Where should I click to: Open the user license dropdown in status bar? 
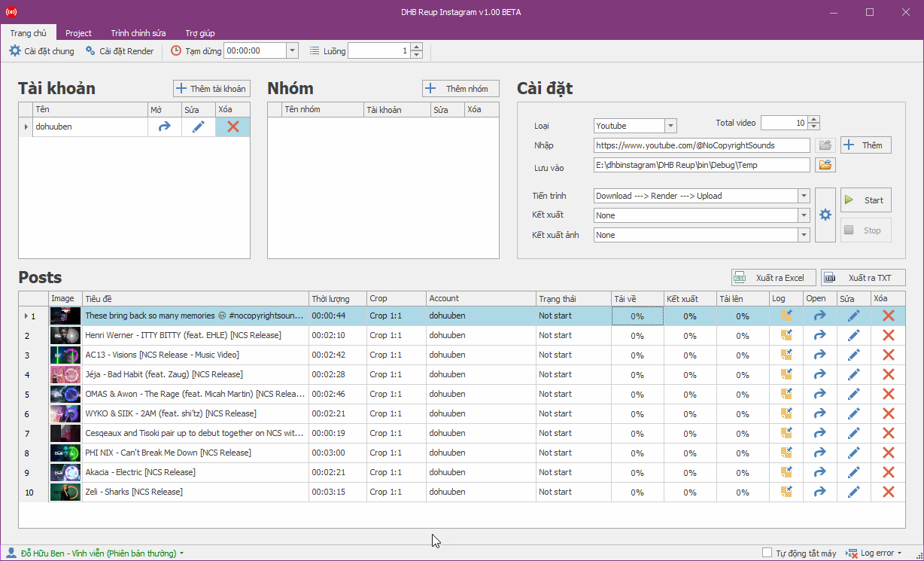(95, 553)
